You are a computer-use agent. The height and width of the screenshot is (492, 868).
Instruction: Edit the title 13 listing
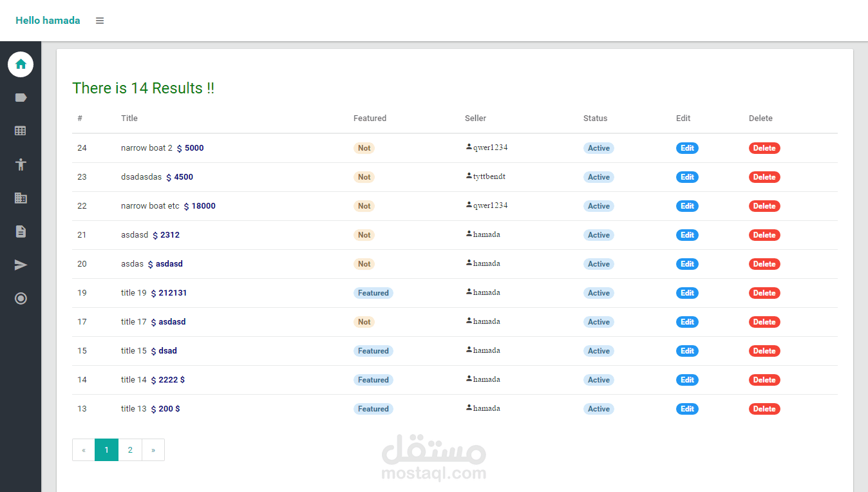pyautogui.click(x=687, y=409)
